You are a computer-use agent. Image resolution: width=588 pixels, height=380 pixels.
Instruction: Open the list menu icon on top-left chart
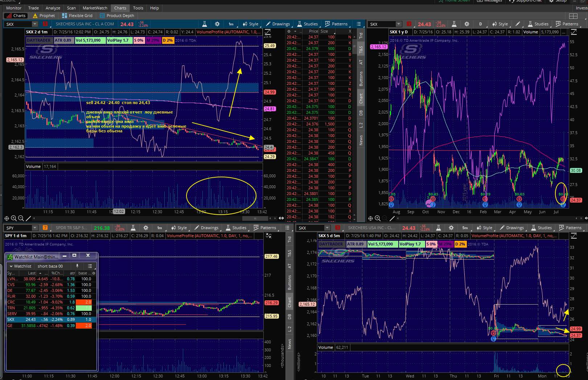coord(359,24)
